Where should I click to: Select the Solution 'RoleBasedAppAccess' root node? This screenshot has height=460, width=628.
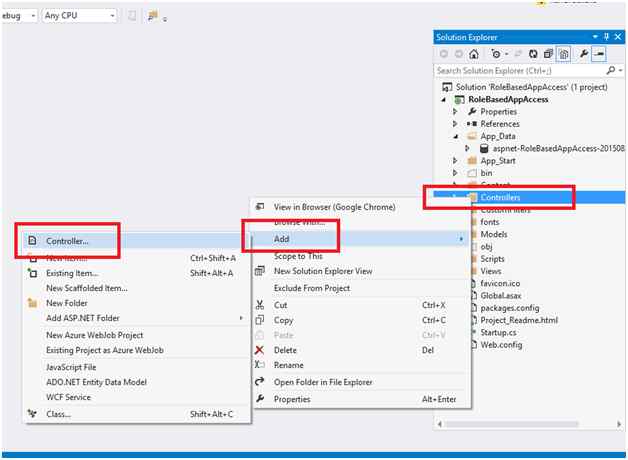coord(531,87)
